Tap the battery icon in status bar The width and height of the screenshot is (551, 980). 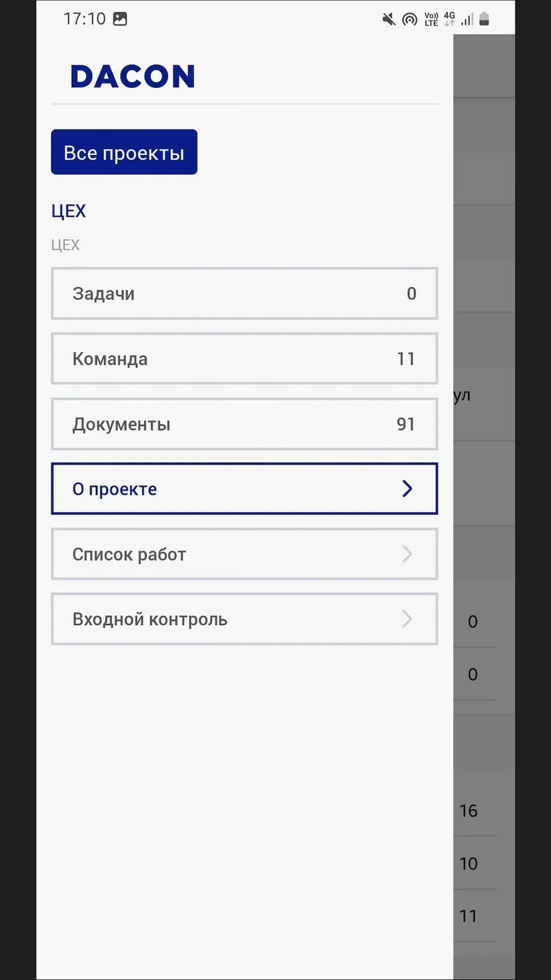[484, 19]
